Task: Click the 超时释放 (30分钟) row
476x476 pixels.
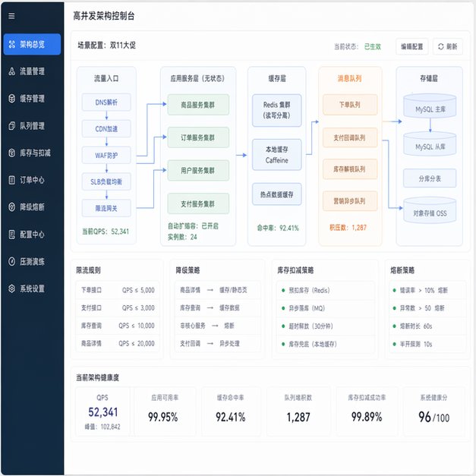Action: pos(326,326)
